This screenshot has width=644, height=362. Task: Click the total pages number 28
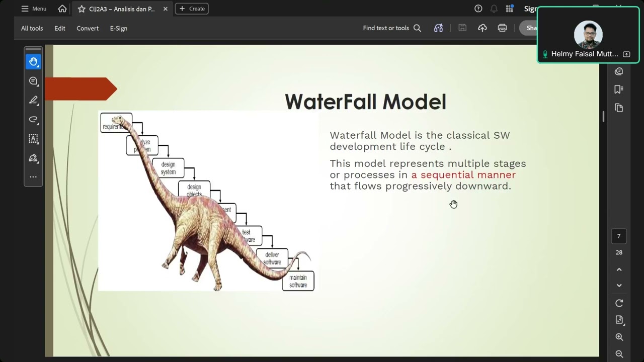tap(619, 252)
